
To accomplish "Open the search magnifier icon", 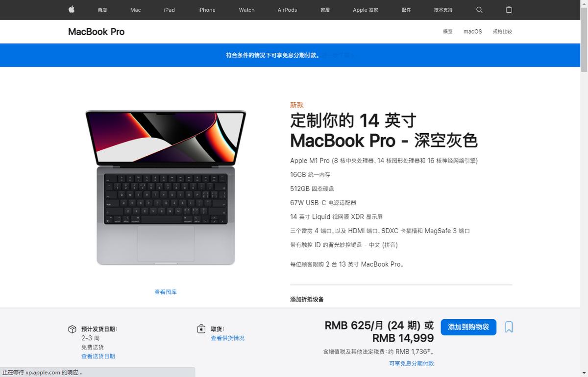I will (479, 10).
